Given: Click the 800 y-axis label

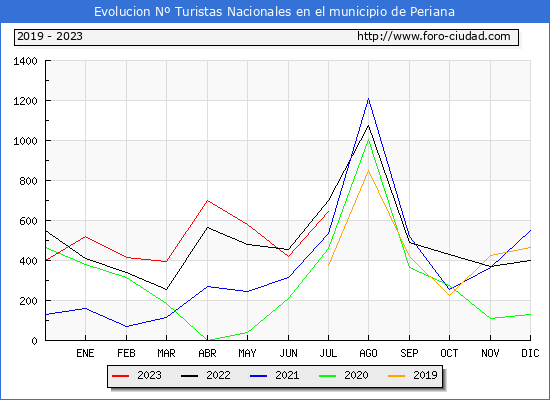Looking at the screenshot, I should (28, 181).
